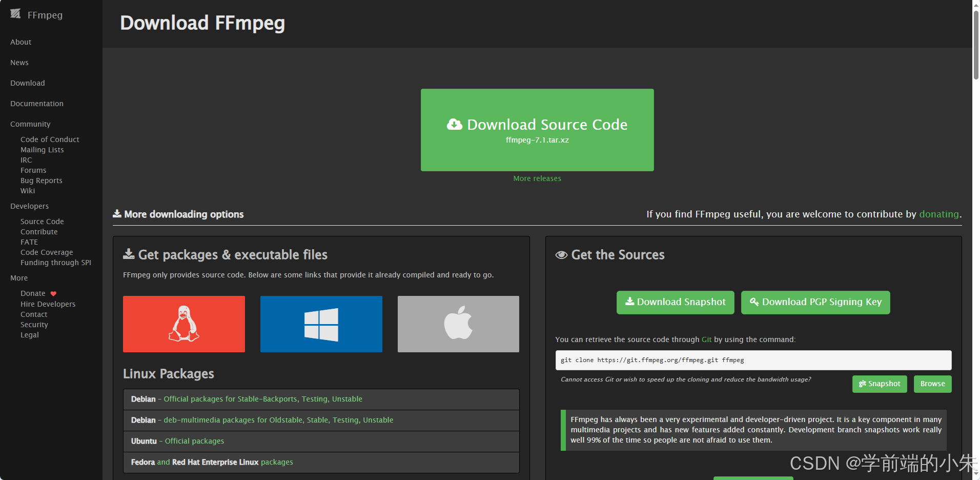Open the News page
This screenshot has height=480, width=980.
click(x=19, y=63)
